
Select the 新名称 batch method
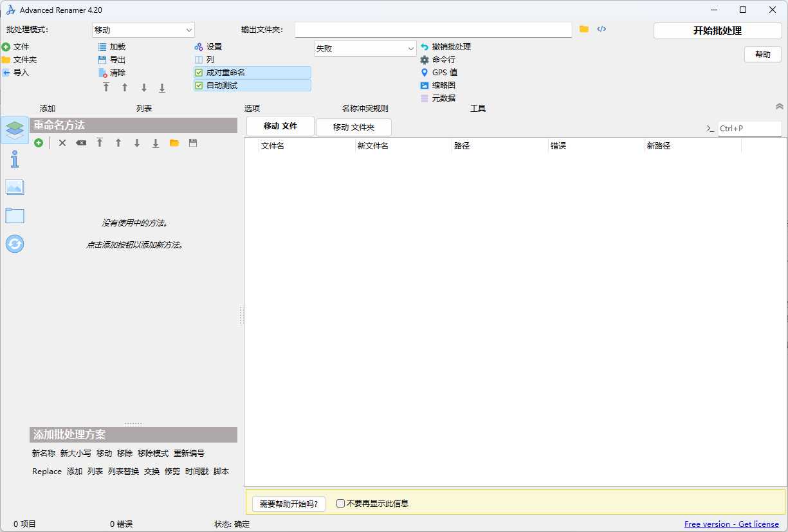point(42,453)
